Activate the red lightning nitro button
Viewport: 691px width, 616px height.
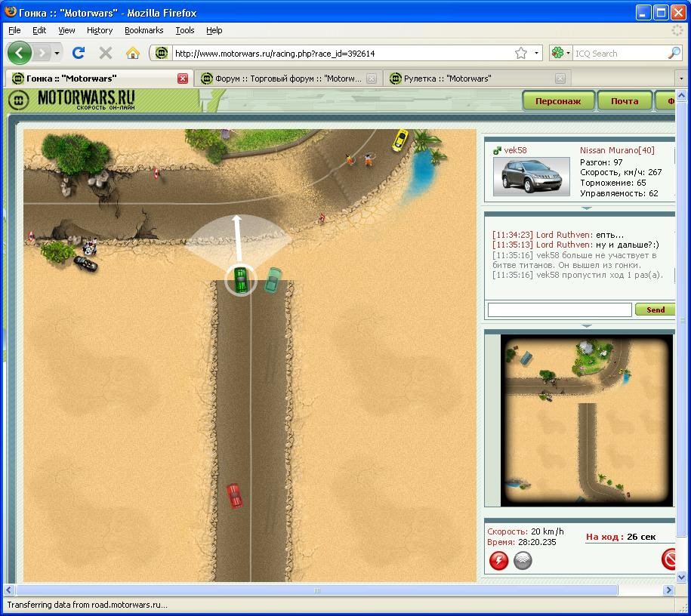(x=499, y=560)
